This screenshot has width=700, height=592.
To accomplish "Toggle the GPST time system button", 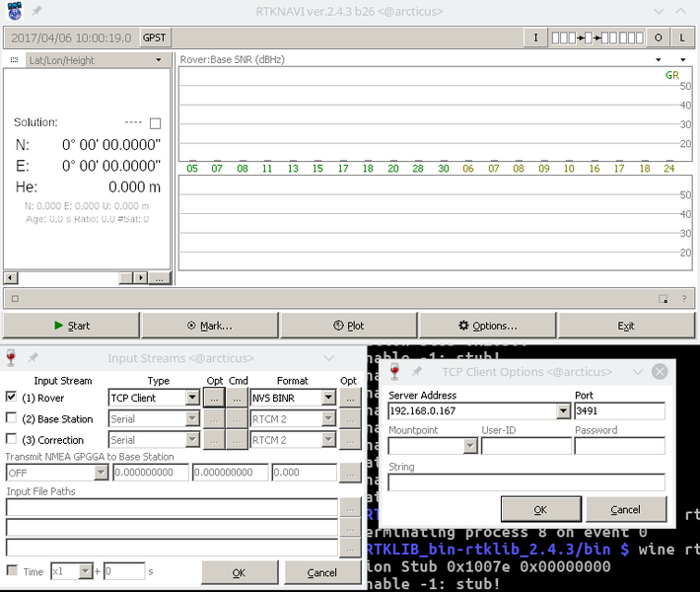I will click(x=155, y=37).
